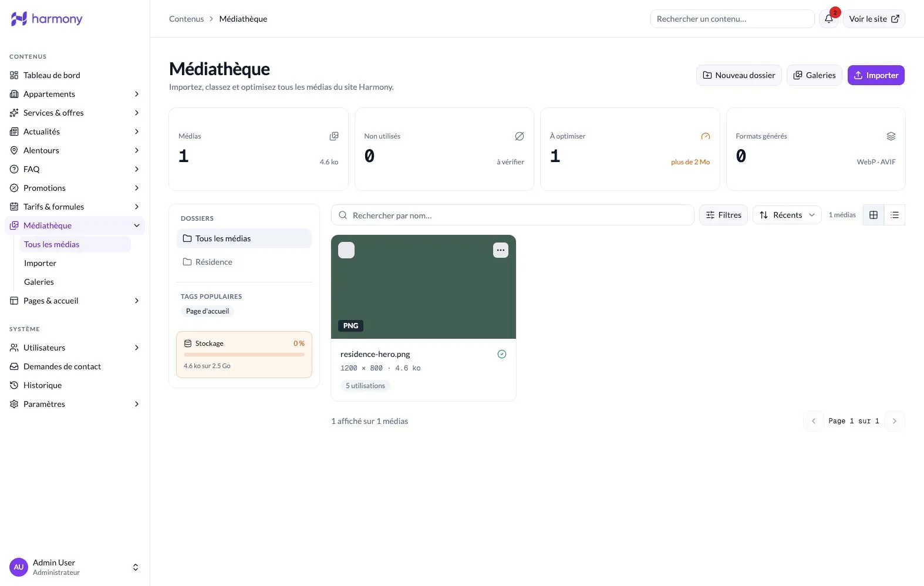
Task: Open the three-dots menu on residence-hero.png
Action: pos(501,250)
